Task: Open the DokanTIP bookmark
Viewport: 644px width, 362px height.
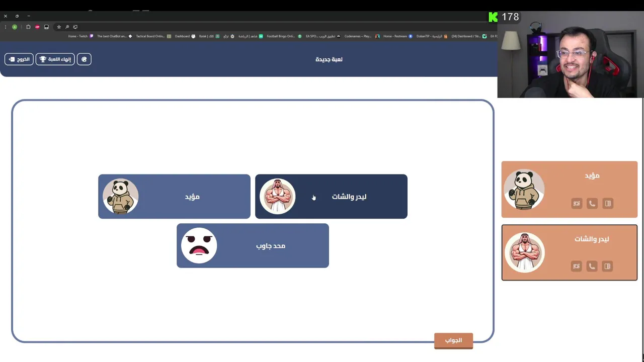Action: [432, 36]
